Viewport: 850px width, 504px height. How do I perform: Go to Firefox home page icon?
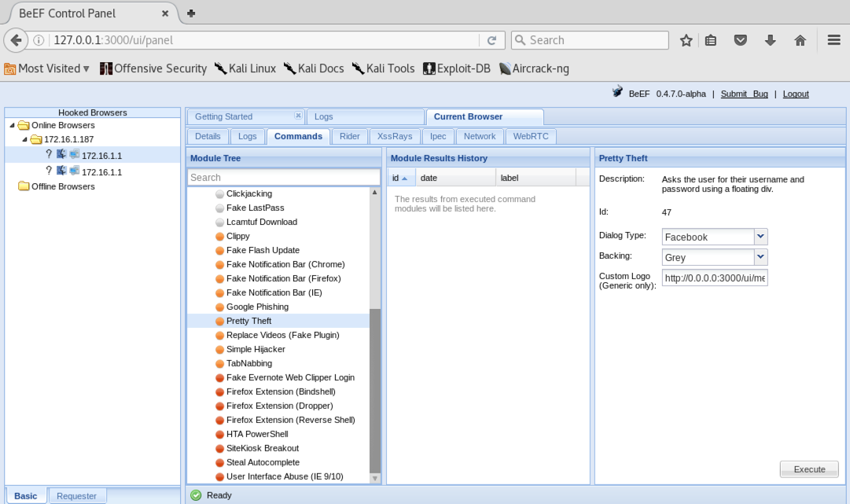tap(800, 40)
